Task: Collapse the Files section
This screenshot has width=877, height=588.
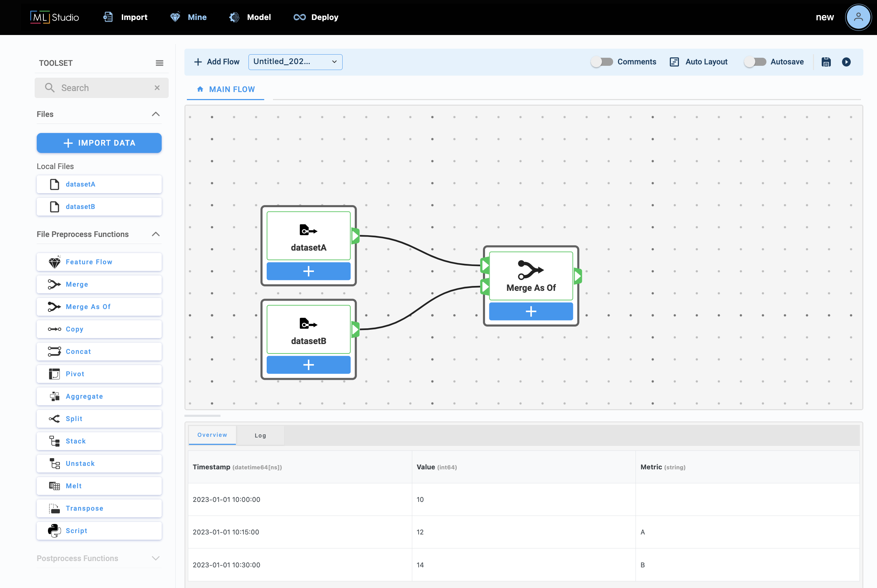Action: coord(156,114)
